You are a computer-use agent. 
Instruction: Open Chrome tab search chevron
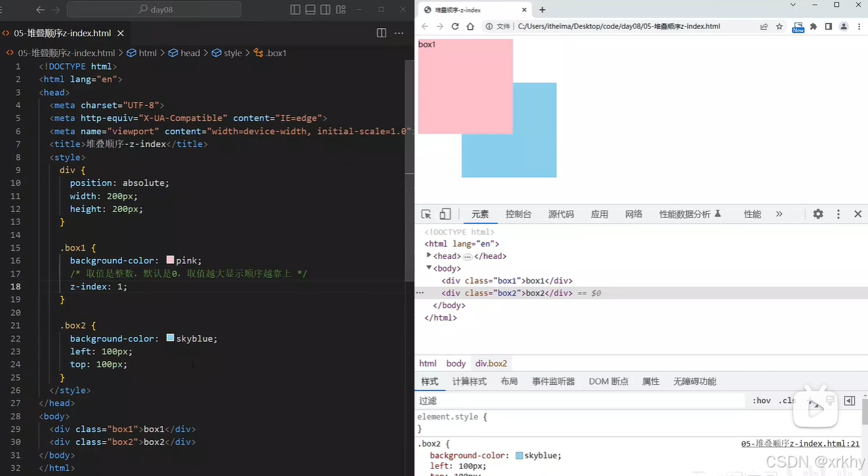793,5
